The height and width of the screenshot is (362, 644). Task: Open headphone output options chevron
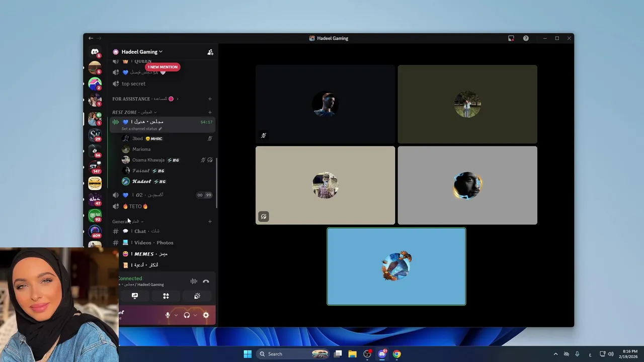(195, 315)
